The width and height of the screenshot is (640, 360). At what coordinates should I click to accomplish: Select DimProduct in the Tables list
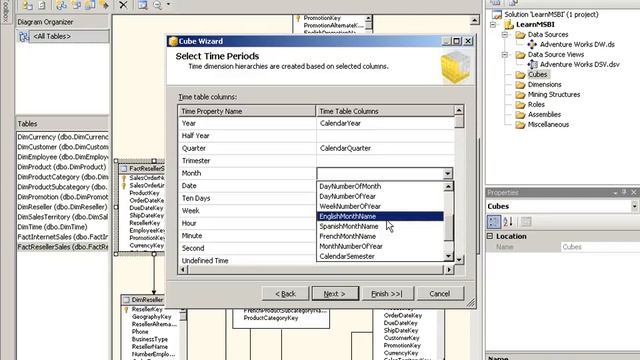click(63, 167)
